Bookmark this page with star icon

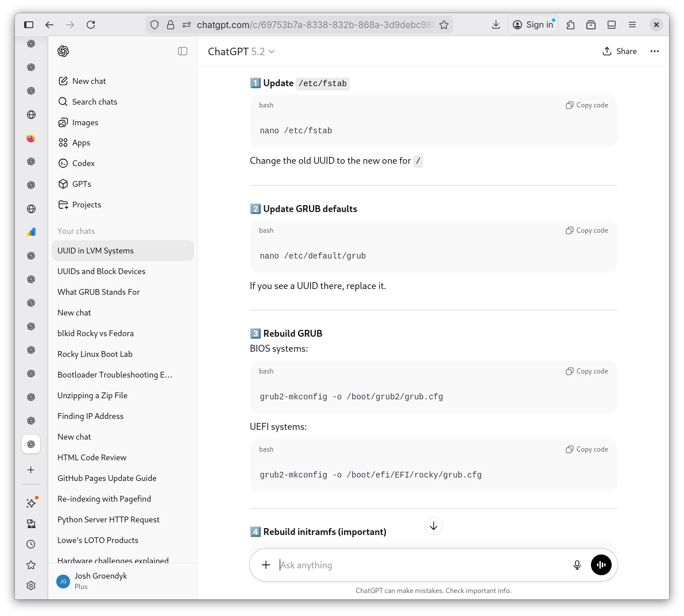tap(444, 25)
